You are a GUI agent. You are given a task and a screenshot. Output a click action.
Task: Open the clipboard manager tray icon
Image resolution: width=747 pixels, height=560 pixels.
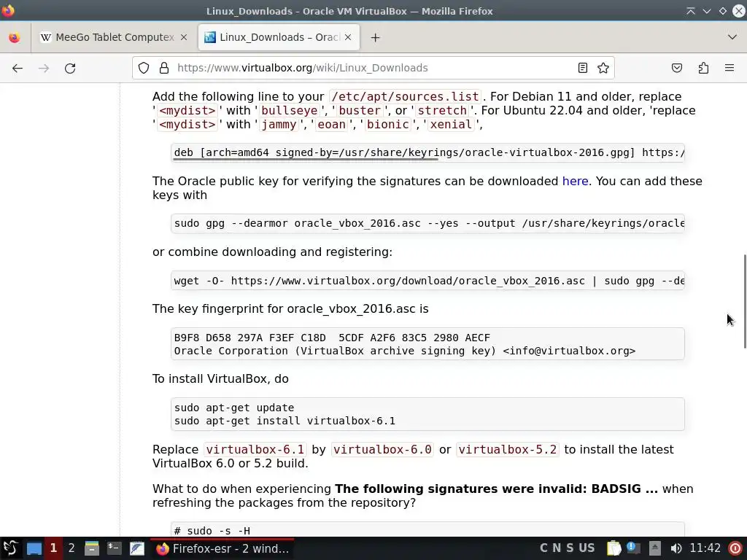pos(614,548)
